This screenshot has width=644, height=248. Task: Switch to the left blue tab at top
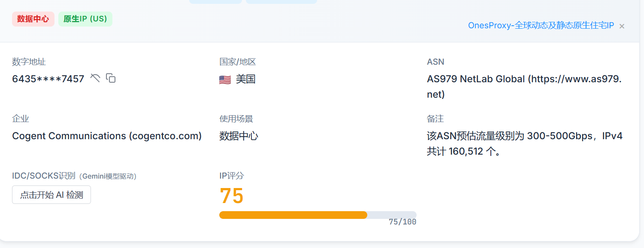[x=215, y=1]
